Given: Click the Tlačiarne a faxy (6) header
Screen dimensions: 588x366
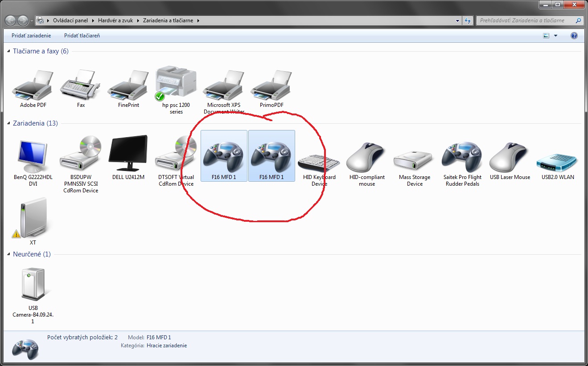Looking at the screenshot, I should [41, 51].
